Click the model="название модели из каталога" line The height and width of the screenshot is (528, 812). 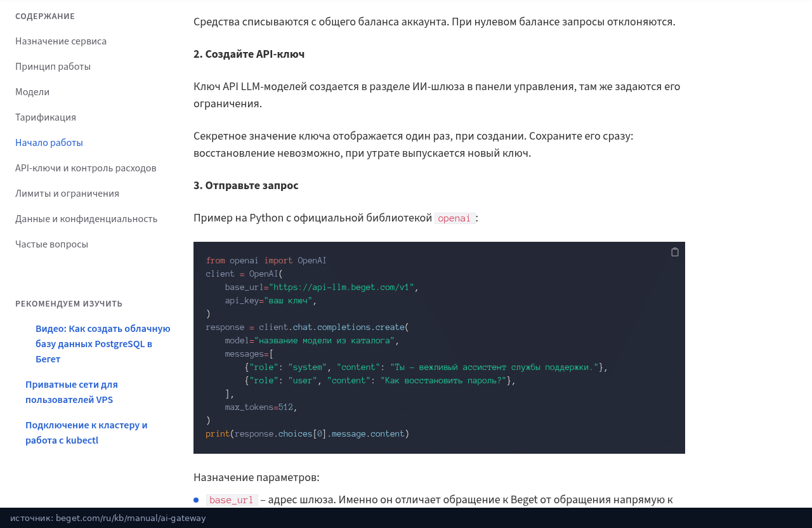(312, 341)
